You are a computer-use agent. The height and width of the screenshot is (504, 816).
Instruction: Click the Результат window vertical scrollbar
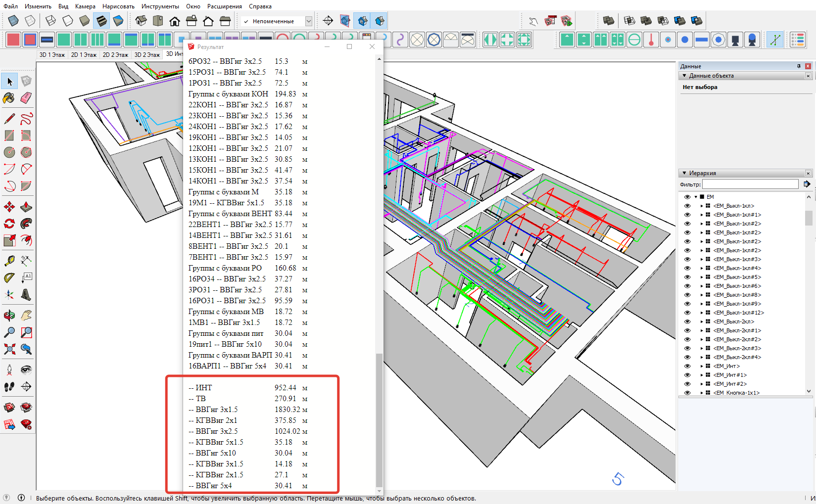coord(379,420)
